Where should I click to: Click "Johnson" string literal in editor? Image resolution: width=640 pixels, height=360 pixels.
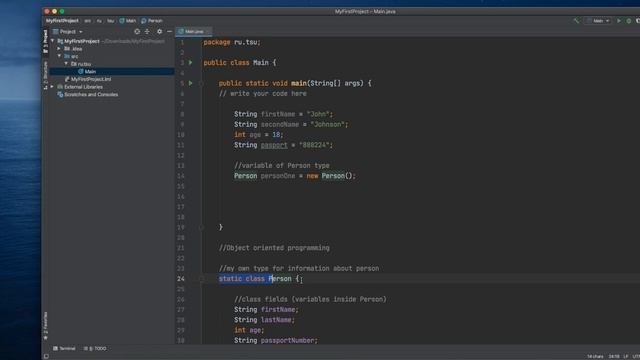point(329,124)
